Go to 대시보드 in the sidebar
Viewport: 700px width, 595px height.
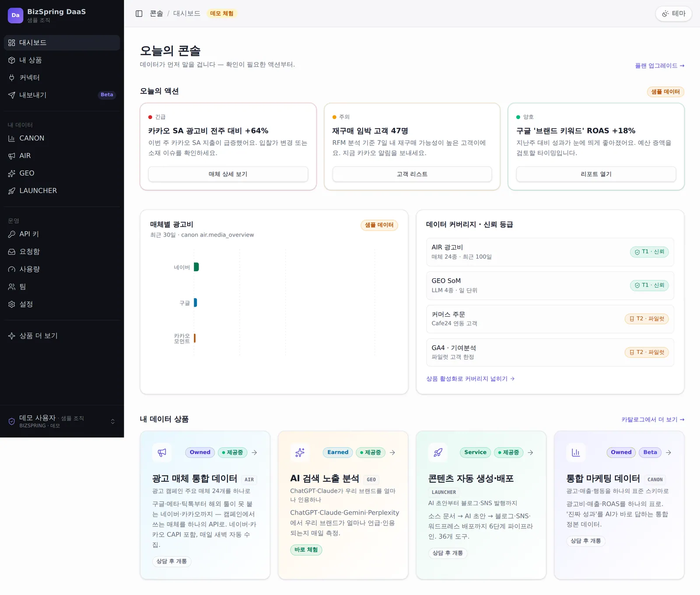click(x=62, y=42)
